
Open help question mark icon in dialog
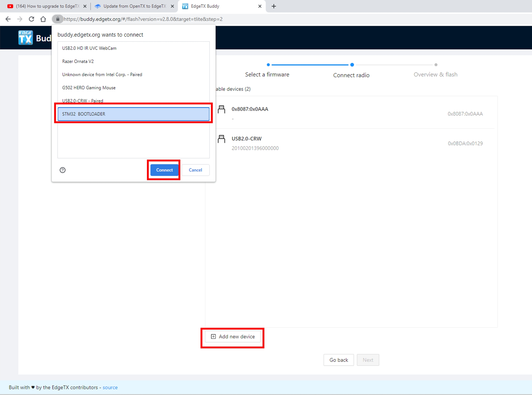(x=63, y=170)
